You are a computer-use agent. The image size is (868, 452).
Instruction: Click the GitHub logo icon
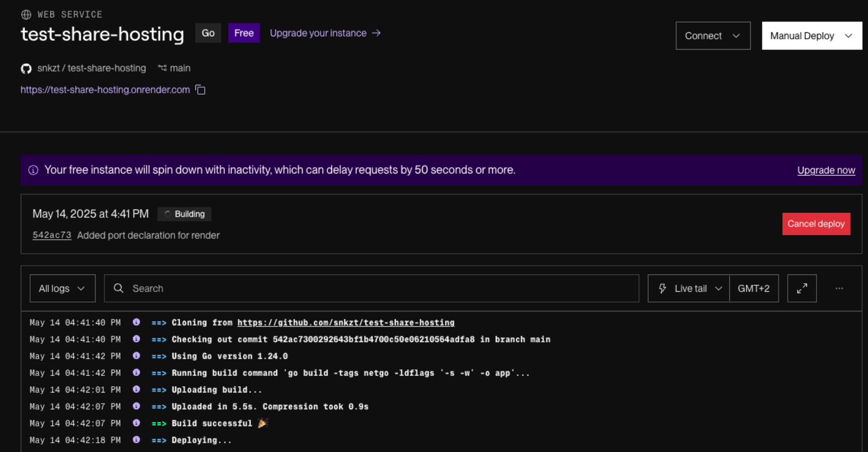26,69
